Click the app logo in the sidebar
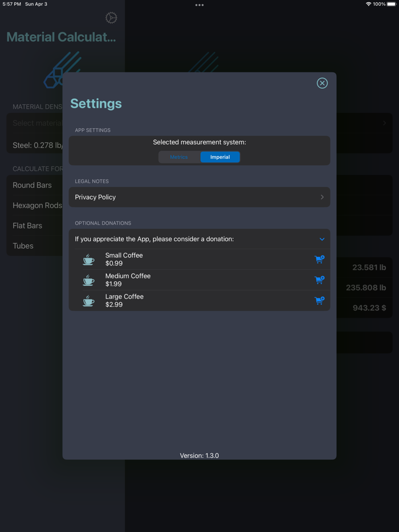The width and height of the screenshot is (399, 532). tap(63, 69)
